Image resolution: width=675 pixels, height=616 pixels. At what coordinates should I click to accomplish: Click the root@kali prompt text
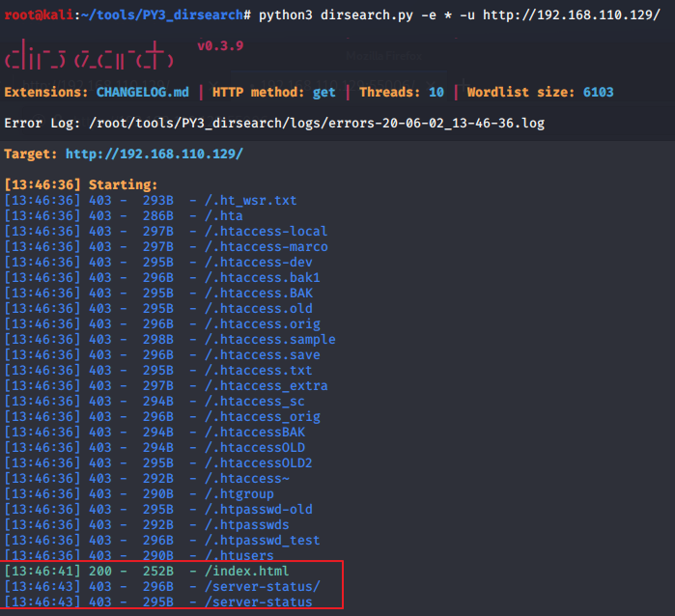tap(39, 15)
